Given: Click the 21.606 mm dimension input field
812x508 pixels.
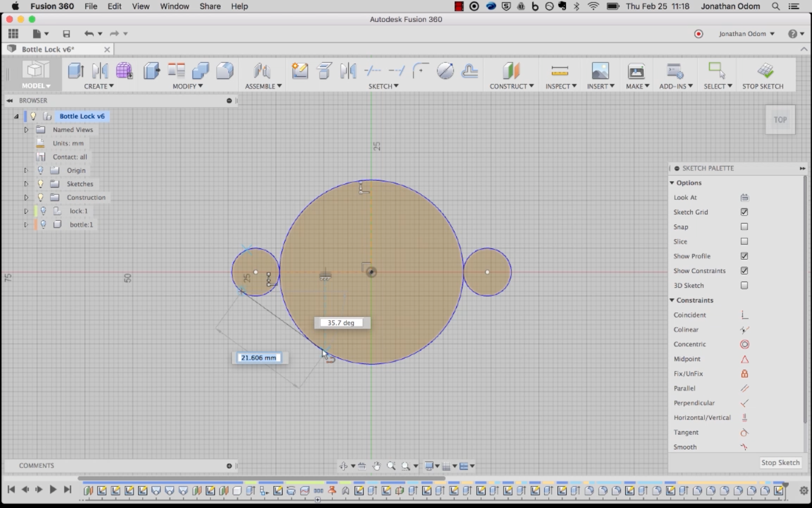Looking at the screenshot, I should pyautogui.click(x=259, y=358).
